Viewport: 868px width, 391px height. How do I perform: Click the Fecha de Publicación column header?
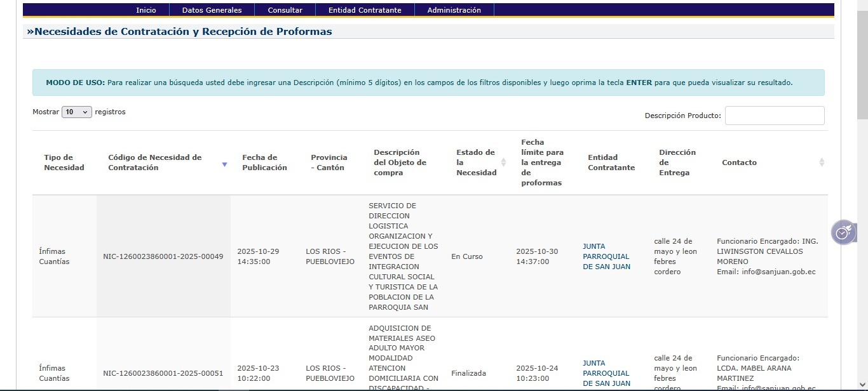pos(264,162)
